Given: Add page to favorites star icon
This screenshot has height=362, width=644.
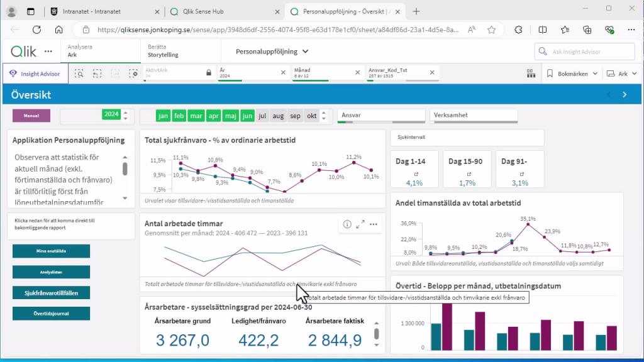Looking at the screenshot, I should (x=492, y=30).
